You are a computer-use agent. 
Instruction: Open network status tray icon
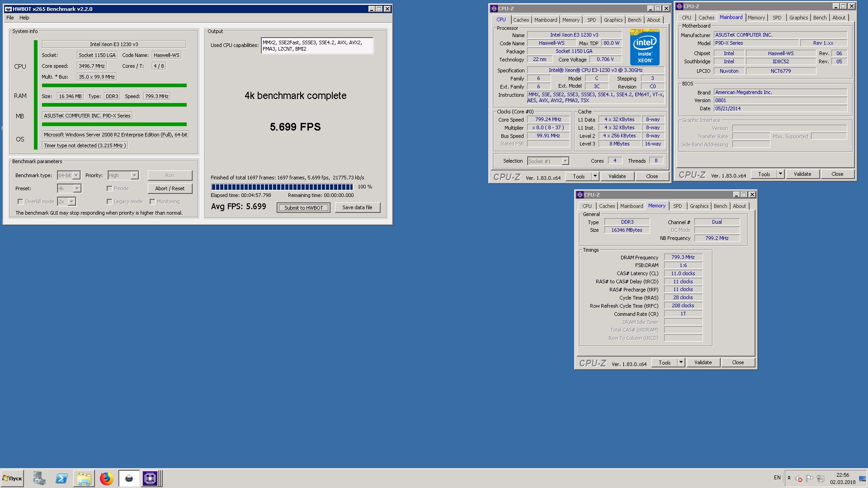click(x=821, y=479)
